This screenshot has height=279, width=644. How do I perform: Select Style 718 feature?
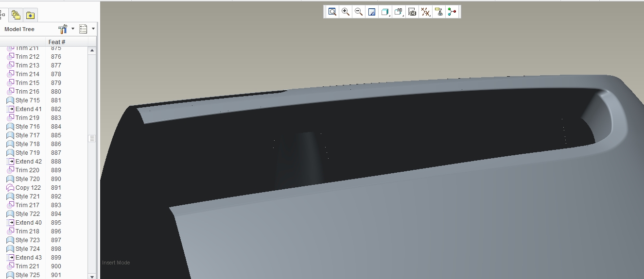(x=28, y=144)
